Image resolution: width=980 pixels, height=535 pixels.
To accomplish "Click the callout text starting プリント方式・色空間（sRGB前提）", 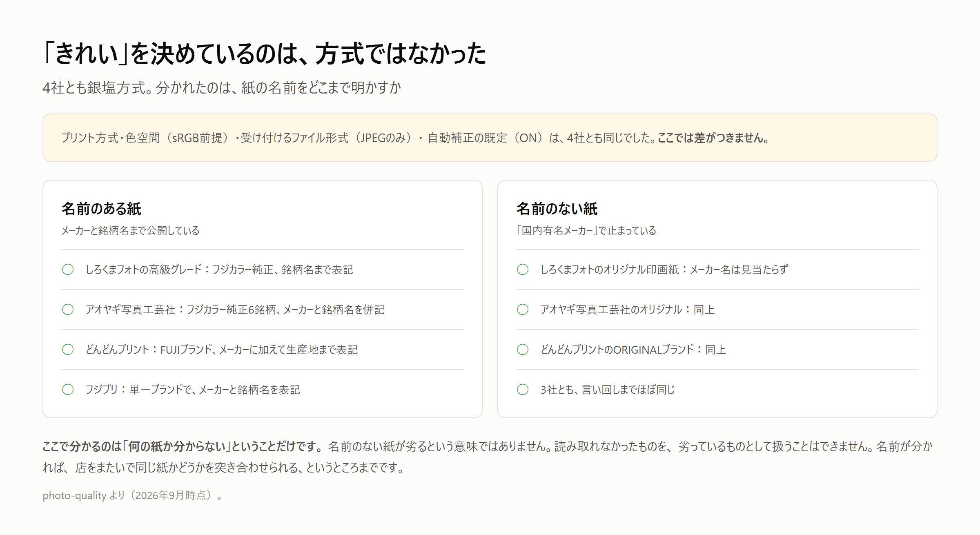I will (x=416, y=138).
